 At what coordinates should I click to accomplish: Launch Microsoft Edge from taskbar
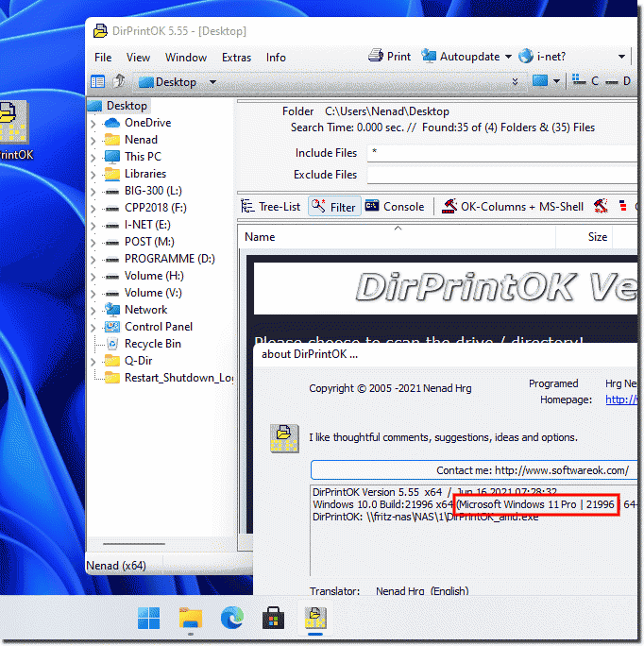tap(232, 617)
